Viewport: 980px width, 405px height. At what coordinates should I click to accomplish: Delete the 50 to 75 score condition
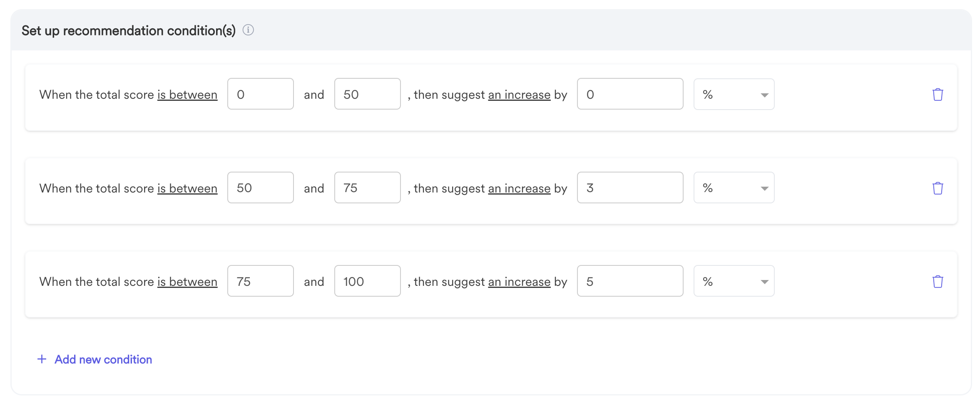(938, 188)
